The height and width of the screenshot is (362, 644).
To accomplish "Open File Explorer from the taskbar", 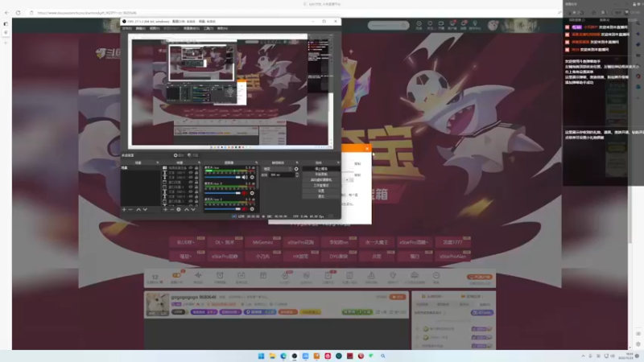I will point(272,356).
